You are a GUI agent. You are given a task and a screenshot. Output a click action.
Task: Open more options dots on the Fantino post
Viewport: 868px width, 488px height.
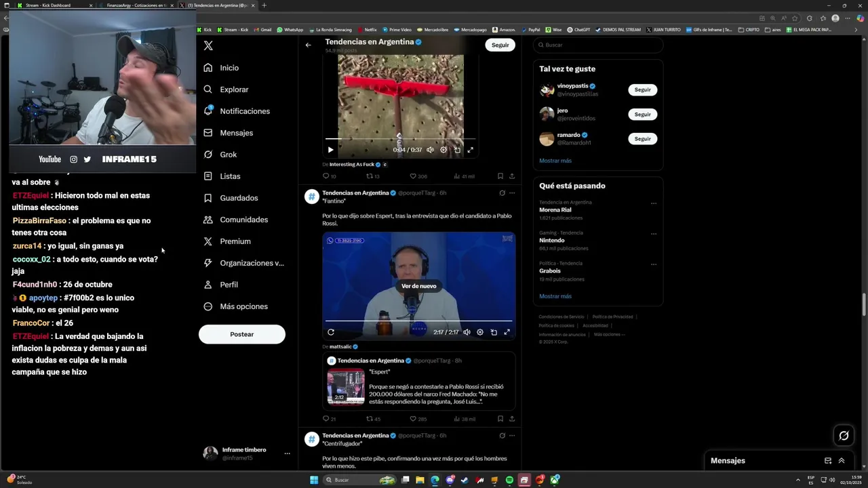tap(512, 193)
